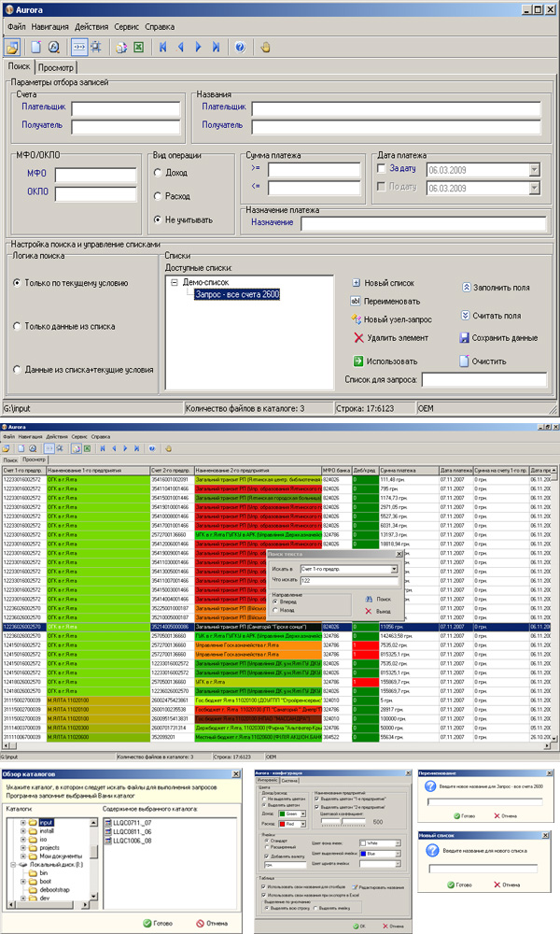
Task: Select the 'Доход' radio button
Action: point(158,172)
